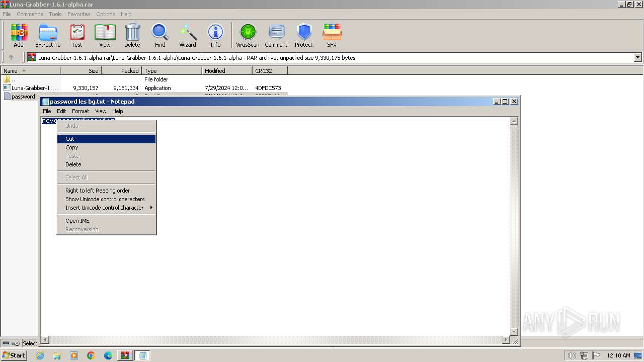
Task: Select Luna-Grabber application file row
Action: coord(144,88)
